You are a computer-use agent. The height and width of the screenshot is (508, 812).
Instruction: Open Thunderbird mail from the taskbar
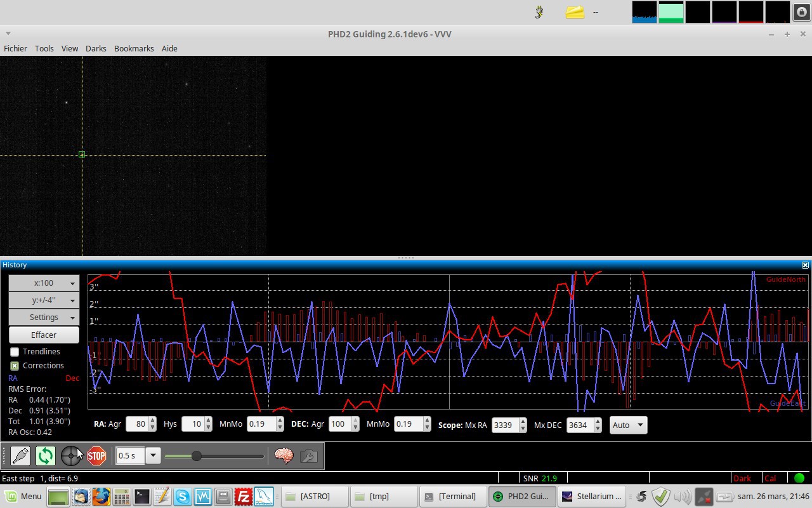[x=81, y=497]
